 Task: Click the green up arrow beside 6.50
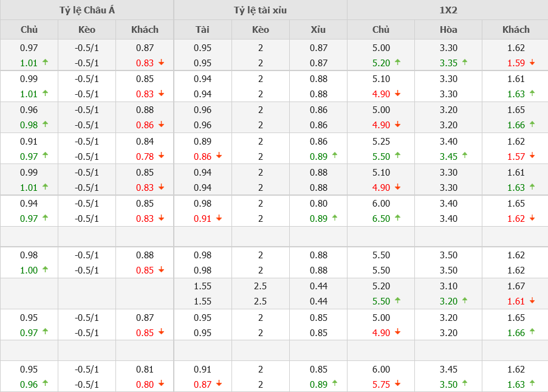click(398, 218)
